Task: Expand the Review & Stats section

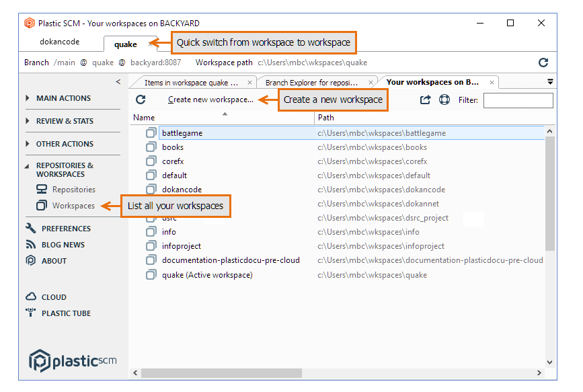Action: coord(28,121)
